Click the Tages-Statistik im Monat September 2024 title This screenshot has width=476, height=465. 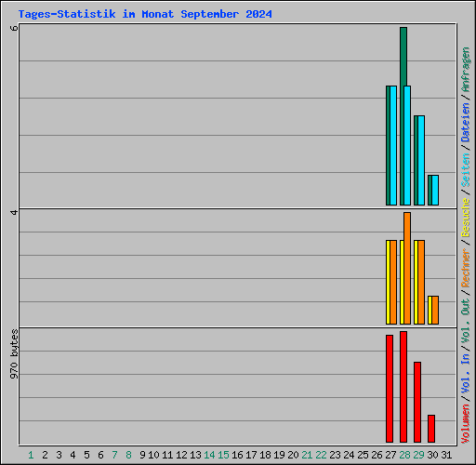[145, 14]
